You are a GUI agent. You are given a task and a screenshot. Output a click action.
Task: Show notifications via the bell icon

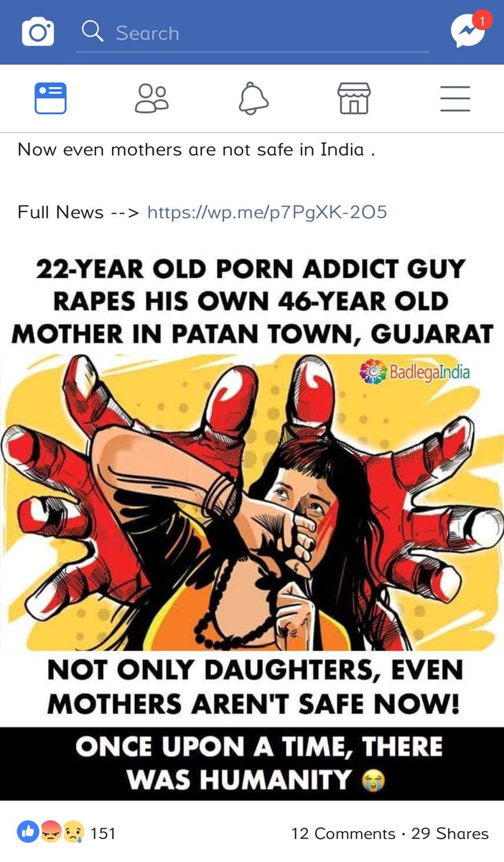253,98
